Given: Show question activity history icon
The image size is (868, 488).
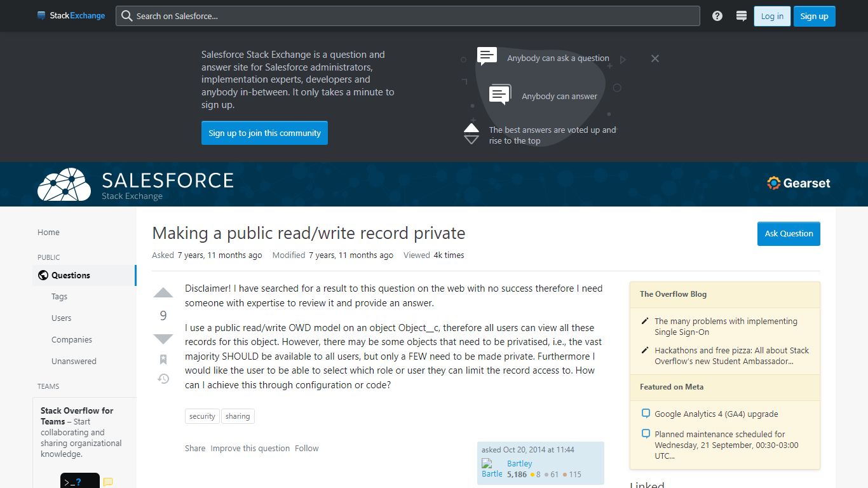Looking at the screenshot, I should 163,379.
